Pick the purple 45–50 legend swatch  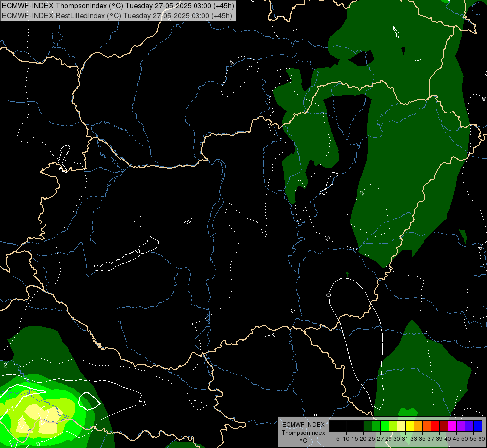coord(461,426)
